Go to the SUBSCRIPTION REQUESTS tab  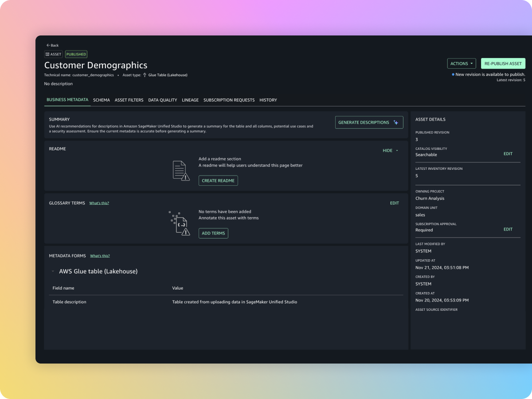(229, 100)
